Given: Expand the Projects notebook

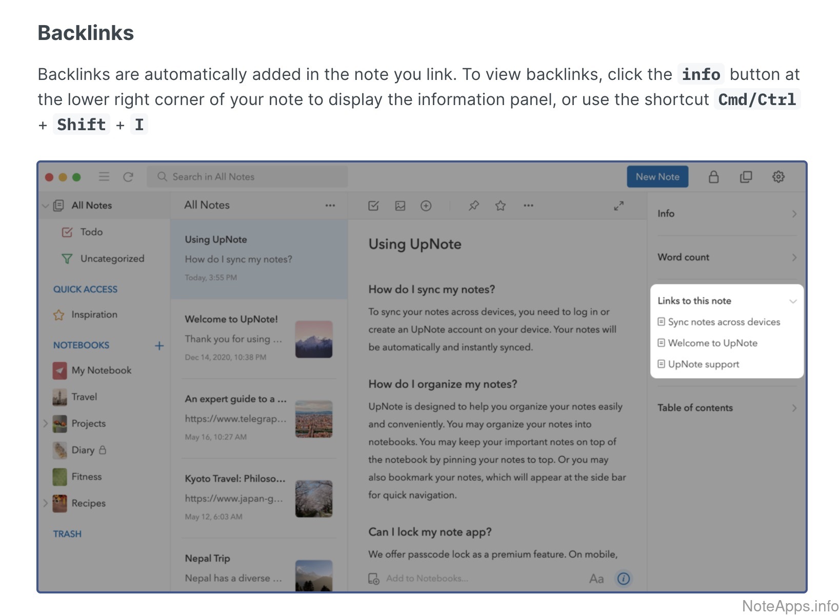Looking at the screenshot, I should tap(46, 423).
